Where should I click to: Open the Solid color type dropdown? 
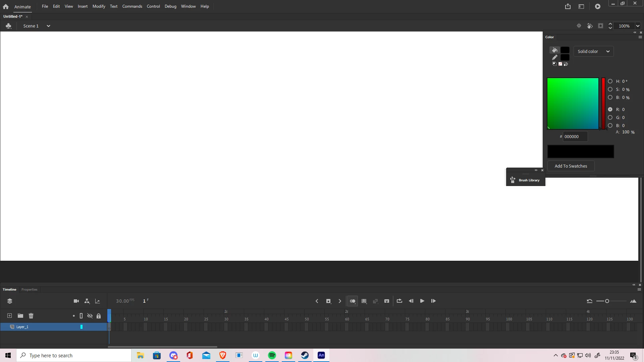593,51
